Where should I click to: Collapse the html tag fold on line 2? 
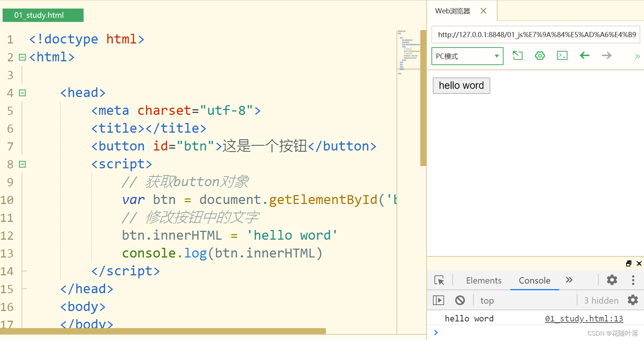click(x=22, y=57)
